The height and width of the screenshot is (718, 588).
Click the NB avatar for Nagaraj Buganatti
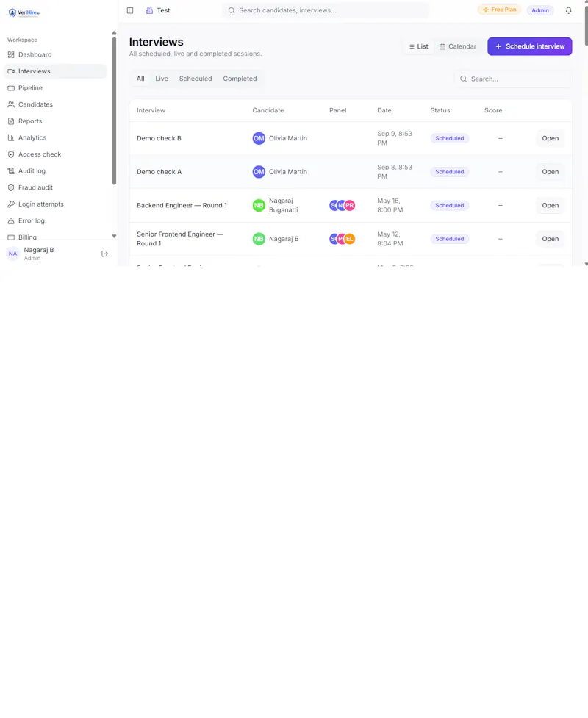259,205
